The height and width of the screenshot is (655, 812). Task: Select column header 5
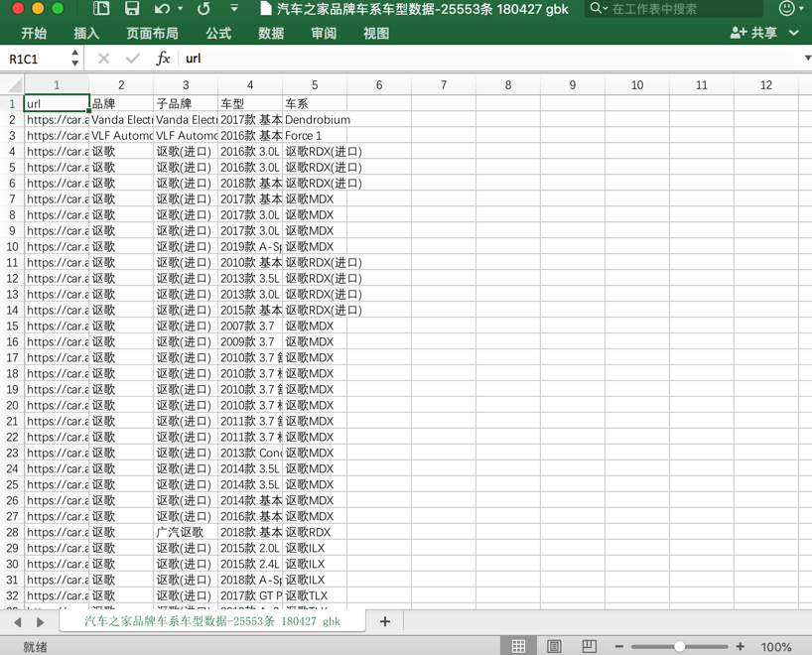(315, 85)
